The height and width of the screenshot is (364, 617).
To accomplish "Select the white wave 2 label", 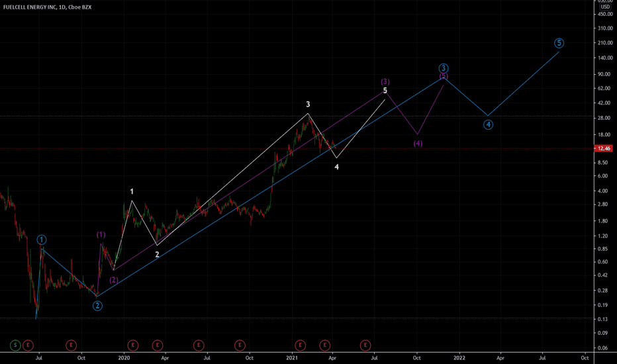I will pyautogui.click(x=157, y=255).
